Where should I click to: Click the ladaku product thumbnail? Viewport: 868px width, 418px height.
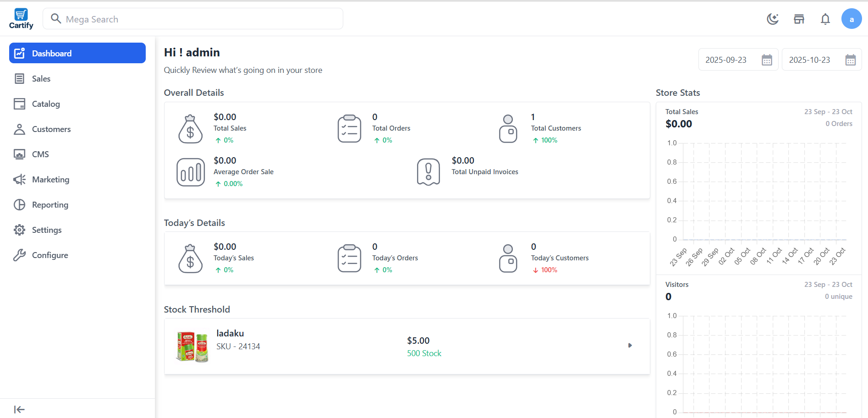click(192, 346)
